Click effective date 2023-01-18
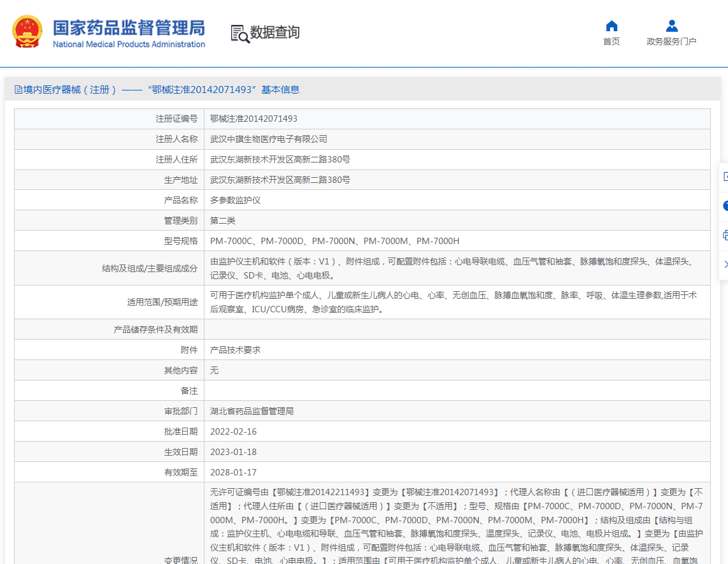Screen dimensions: 728x564 233,452
